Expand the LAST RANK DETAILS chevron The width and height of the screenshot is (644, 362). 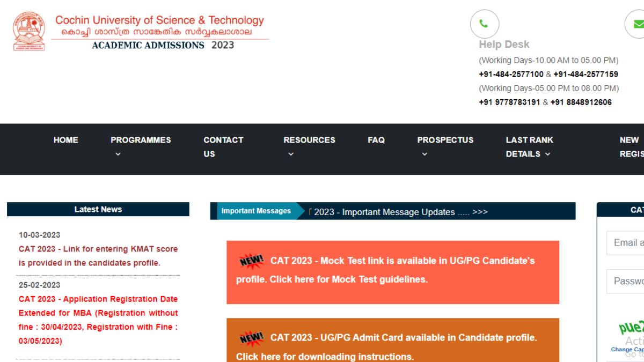pyautogui.click(x=547, y=154)
